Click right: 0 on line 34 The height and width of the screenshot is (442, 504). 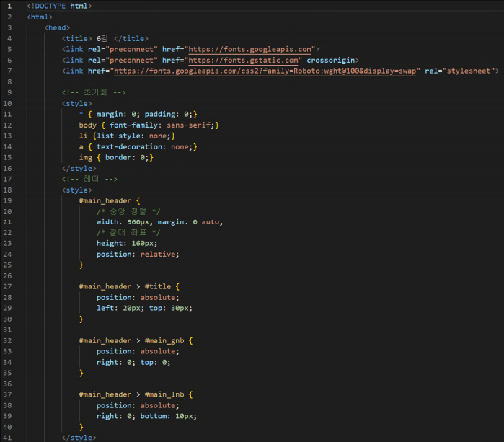click(x=115, y=362)
